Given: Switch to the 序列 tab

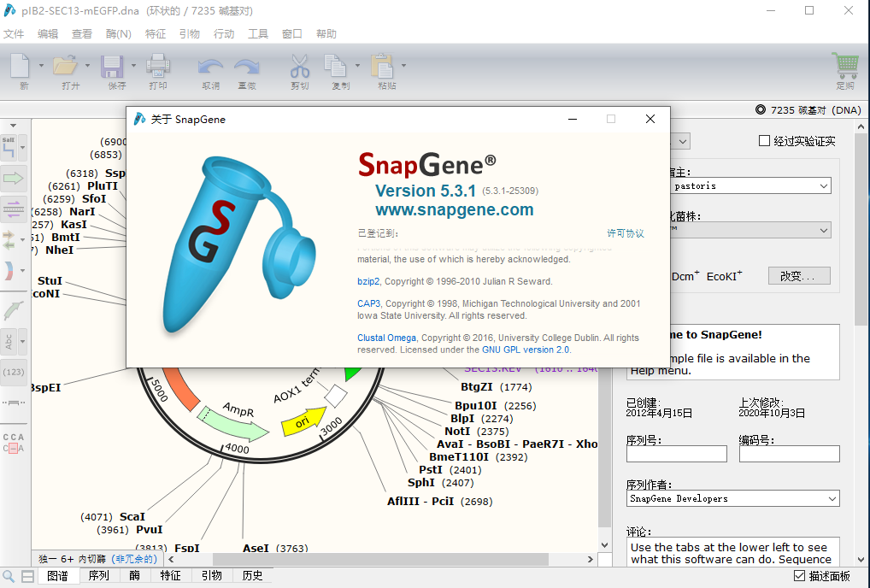Looking at the screenshot, I should [x=98, y=576].
